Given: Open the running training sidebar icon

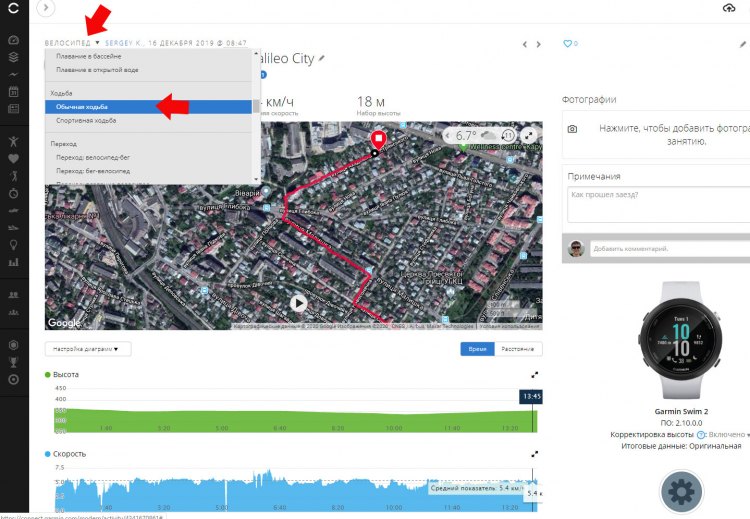Looking at the screenshot, I should (14, 176).
